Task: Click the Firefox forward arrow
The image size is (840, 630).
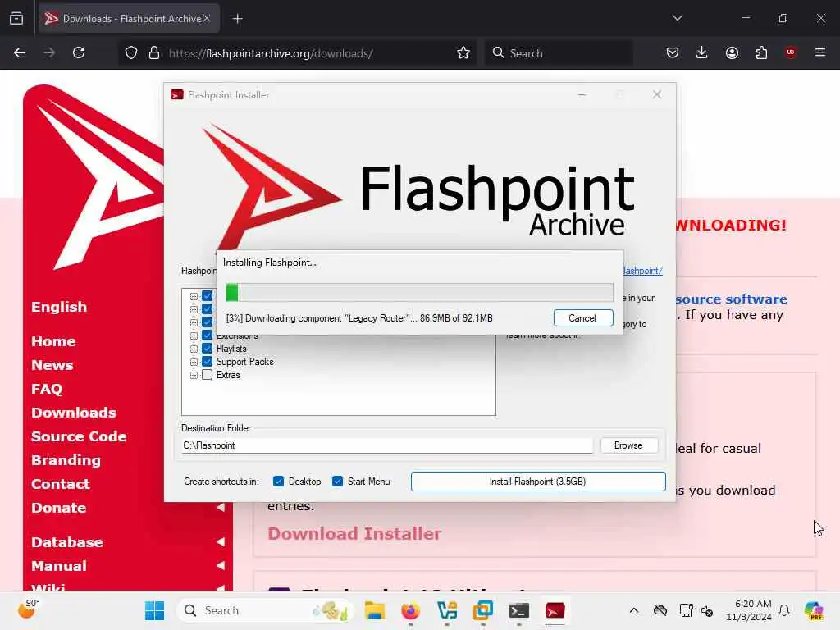Action: (49, 53)
